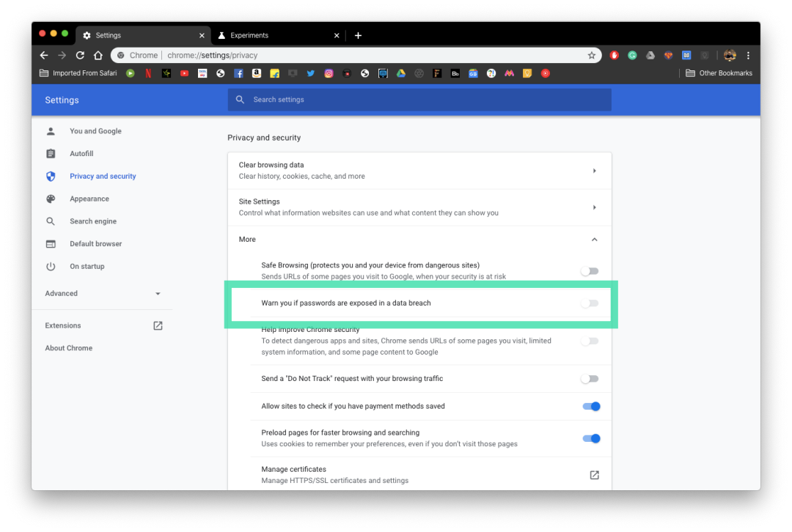Open the Twitter bookmark icon

[x=311, y=73]
